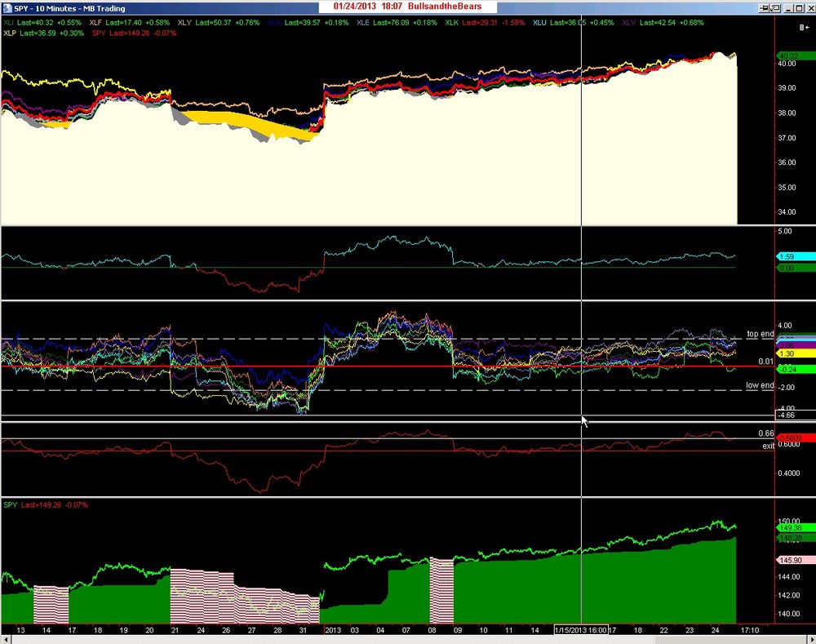Screen dimensions: 816x644
Task: Click the 0.4000 axis label
Action: 789,473
